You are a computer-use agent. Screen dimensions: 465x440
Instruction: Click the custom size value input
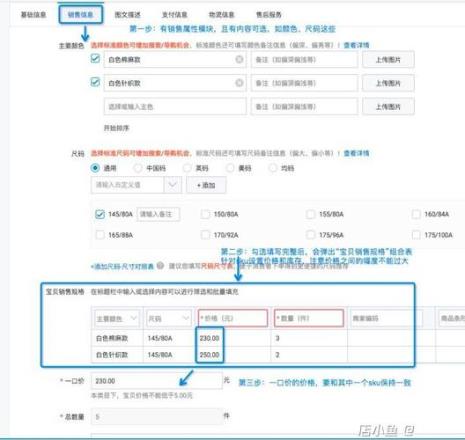coord(127,185)
